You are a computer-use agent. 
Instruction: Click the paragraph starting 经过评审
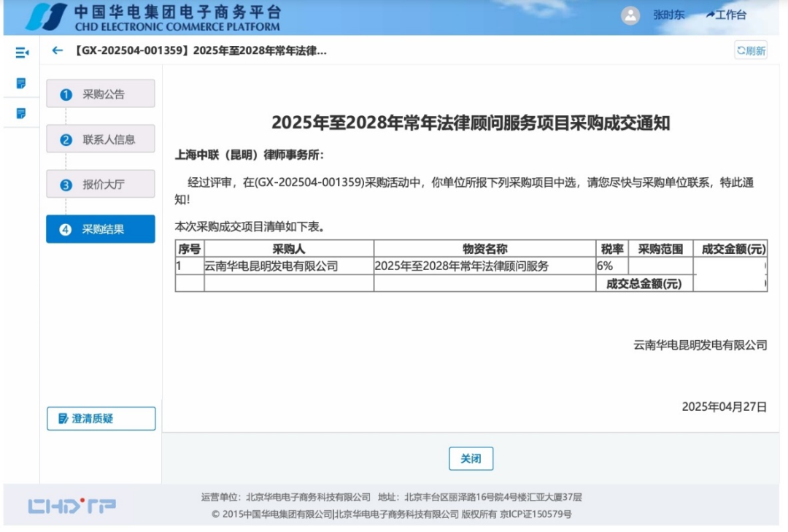click(464, 190)
